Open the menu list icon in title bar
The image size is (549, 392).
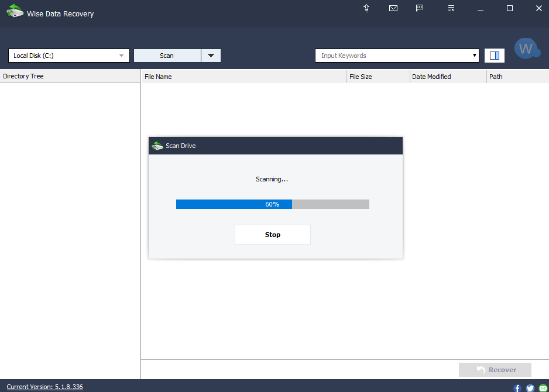coord(451,8)
